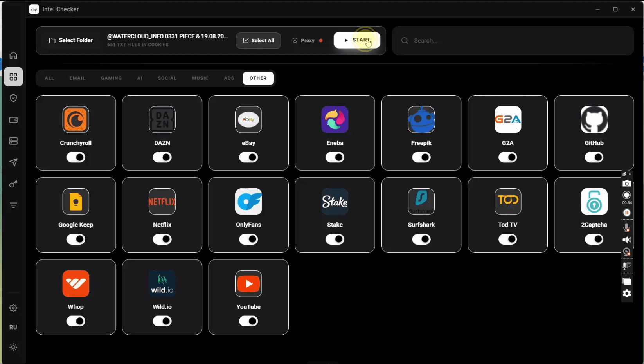Click the key icon in the left sidebar
The width and height of the screenshot is (644, 364).
click(13, 184)
